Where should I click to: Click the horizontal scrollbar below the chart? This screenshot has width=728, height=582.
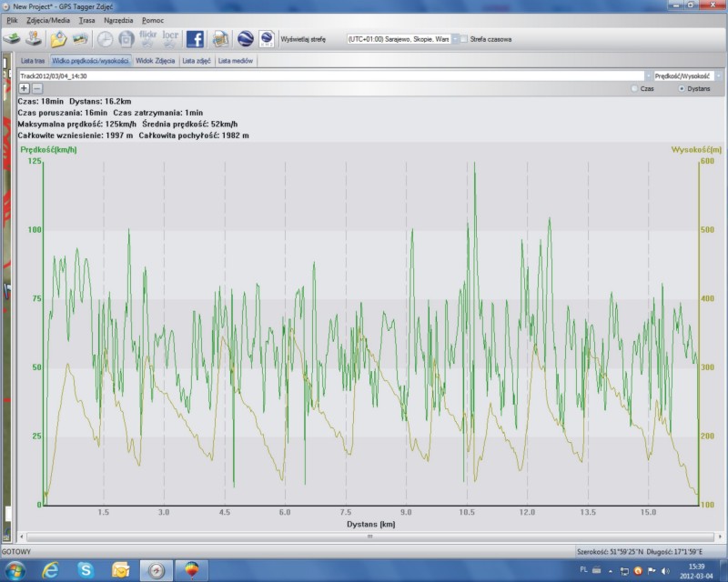370,537
